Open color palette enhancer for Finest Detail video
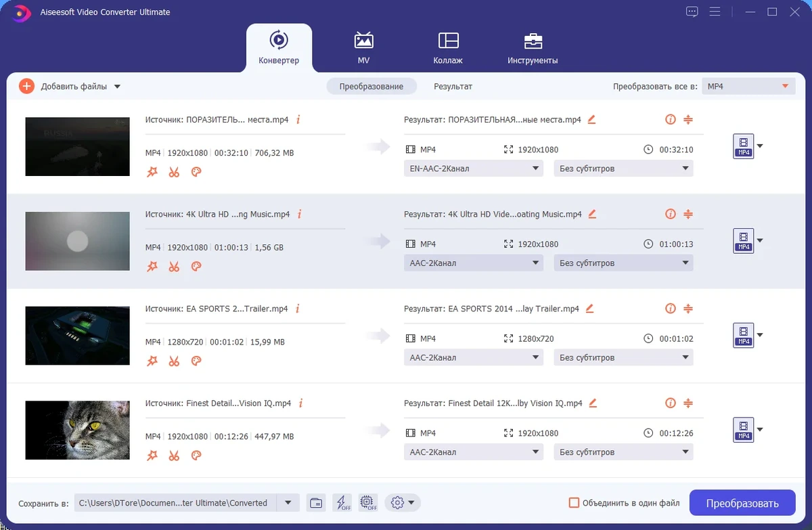This screenshot has width=812, height=530. (x=196, y=456)
